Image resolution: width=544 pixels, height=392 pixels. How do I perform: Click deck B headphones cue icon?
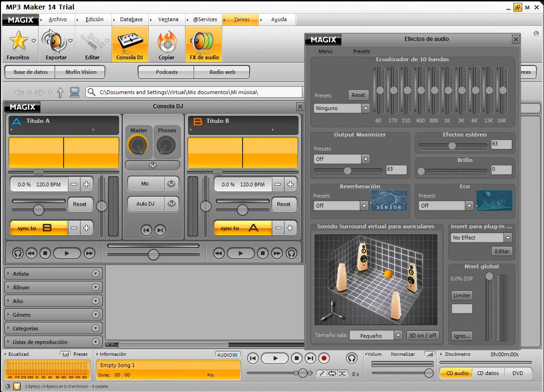click(x=292, y=253)
